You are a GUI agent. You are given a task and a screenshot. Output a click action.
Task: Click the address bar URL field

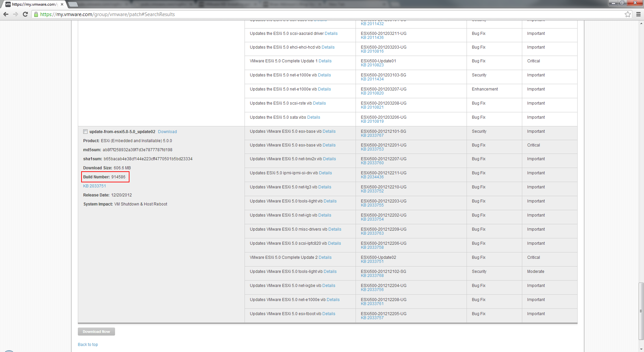coord(329,14)
